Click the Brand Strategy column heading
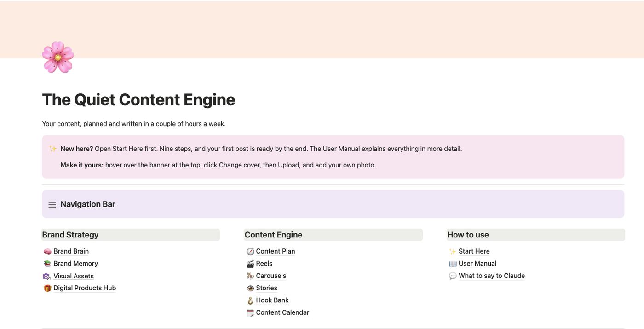644x329 pixels. 70,235
